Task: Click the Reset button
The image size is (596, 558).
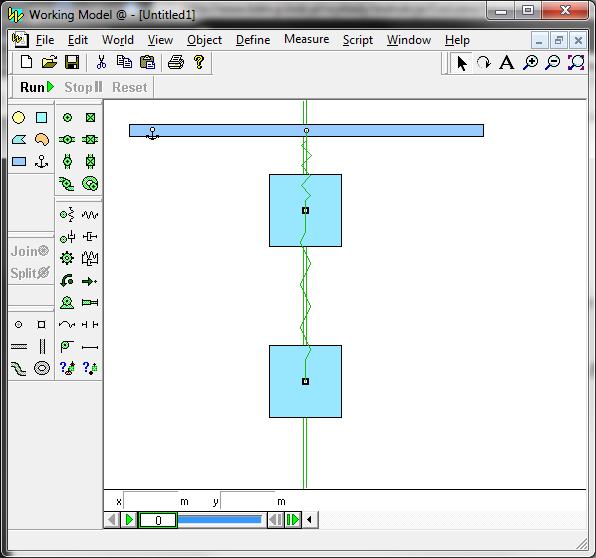Action: point(129,87)
